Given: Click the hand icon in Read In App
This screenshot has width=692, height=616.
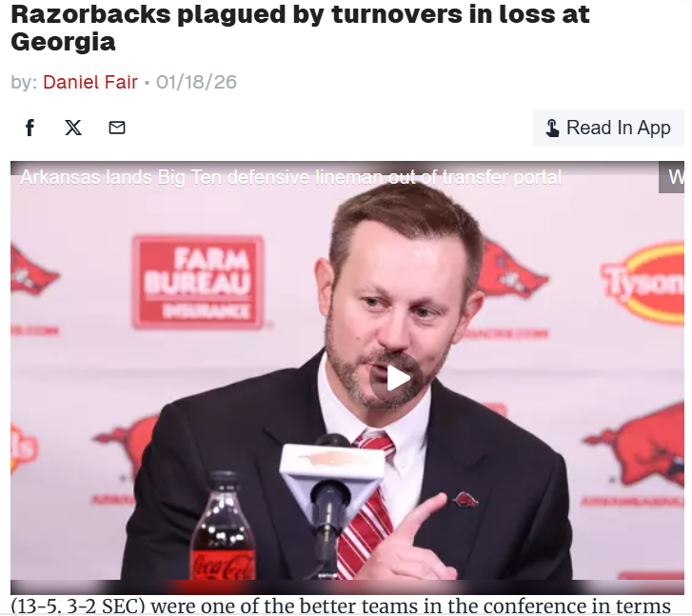Looking at the screenshot, I should [552, 129].
